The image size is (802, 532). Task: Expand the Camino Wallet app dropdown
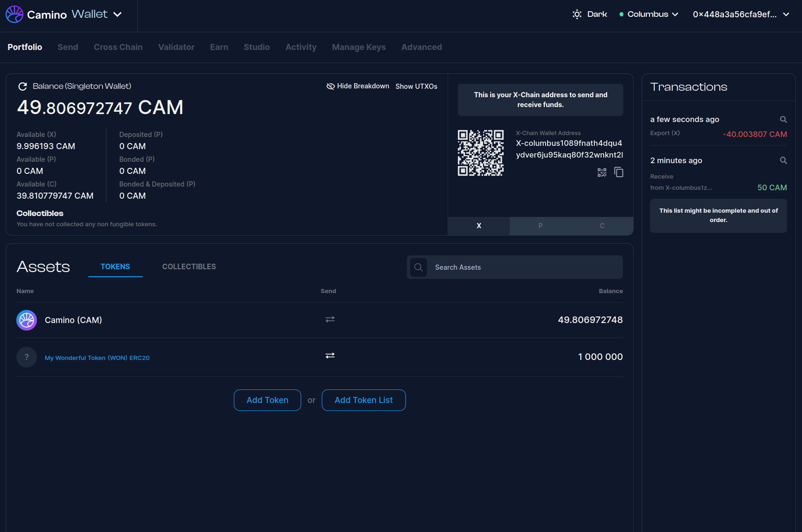118,14
